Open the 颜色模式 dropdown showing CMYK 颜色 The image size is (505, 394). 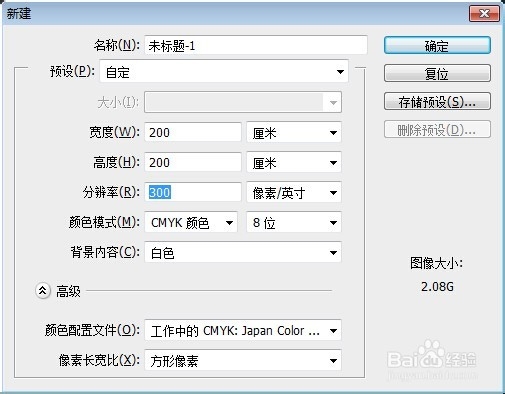[x=191, y=222]
